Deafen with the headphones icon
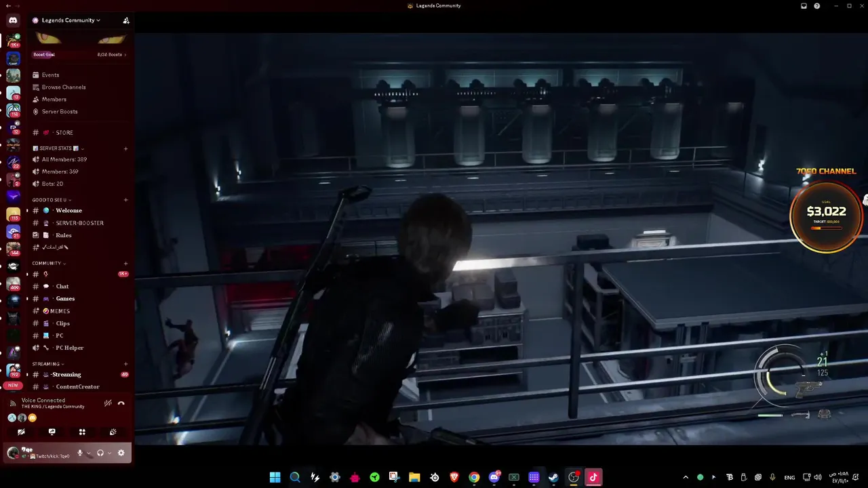The image size is (868, 488). pyautogui.click(x=100, y=453)
